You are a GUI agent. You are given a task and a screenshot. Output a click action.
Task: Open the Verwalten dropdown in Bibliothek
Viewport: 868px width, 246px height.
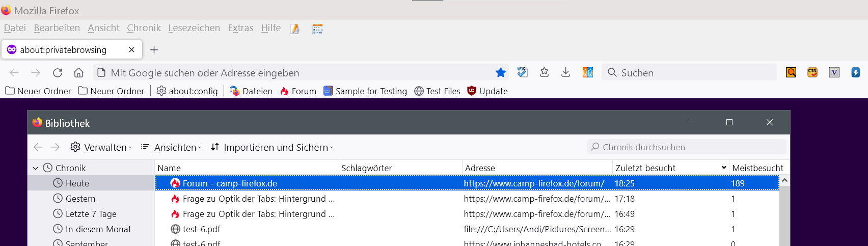click(101, 147)
